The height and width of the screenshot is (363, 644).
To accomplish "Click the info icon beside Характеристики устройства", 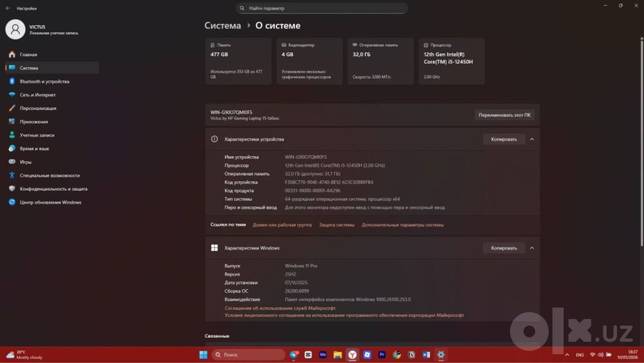I will [214, 139].
